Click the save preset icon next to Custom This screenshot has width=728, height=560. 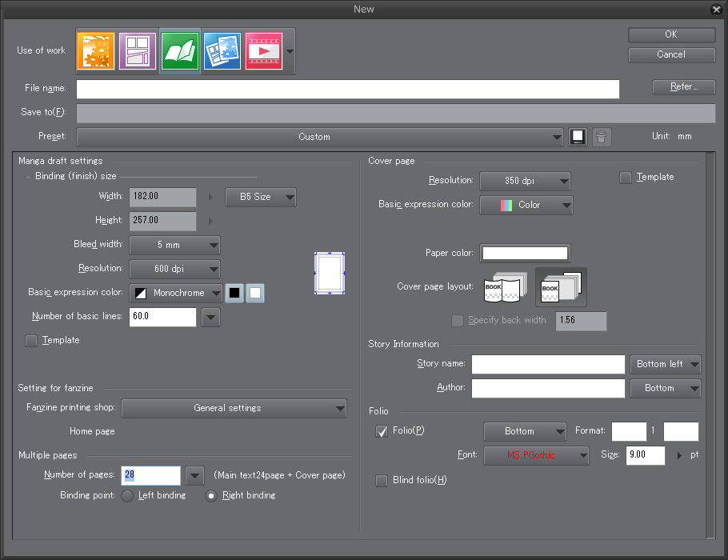click(578, 137)
